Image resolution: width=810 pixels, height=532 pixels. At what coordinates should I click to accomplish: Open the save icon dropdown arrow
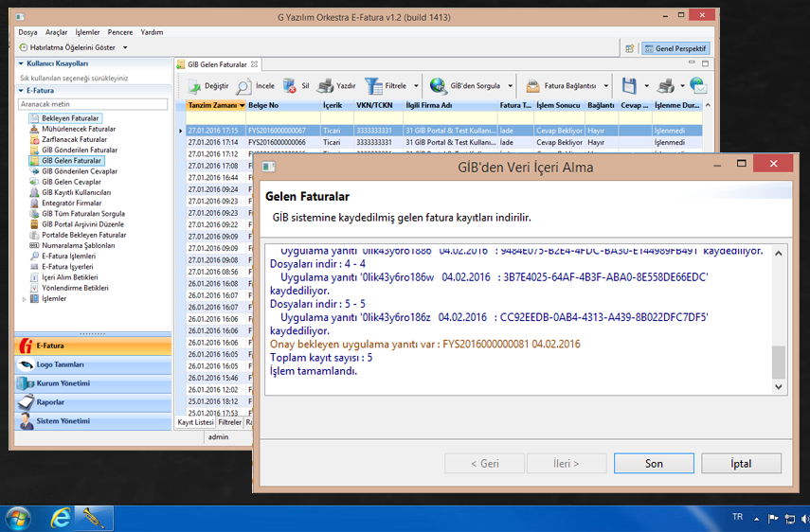[647, 86]
